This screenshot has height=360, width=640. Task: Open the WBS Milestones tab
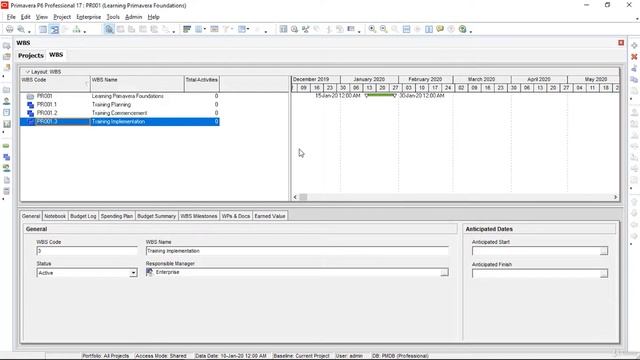pyautogui.click(x=199, y=216)
